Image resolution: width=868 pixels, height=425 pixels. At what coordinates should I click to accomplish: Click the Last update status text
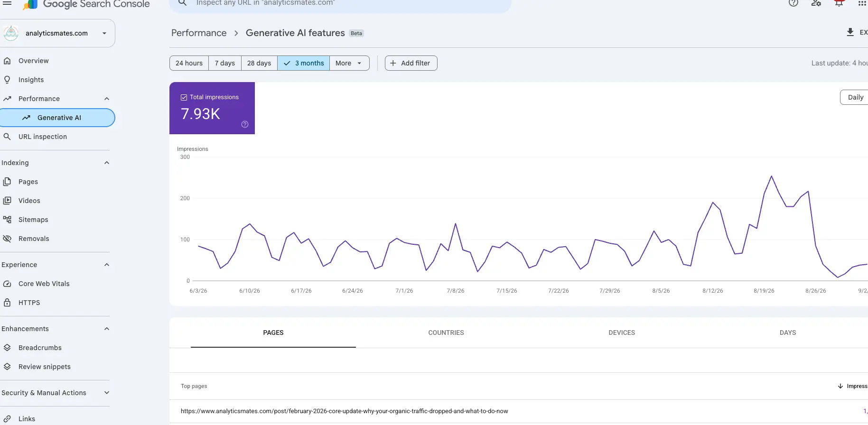[840, 63]
